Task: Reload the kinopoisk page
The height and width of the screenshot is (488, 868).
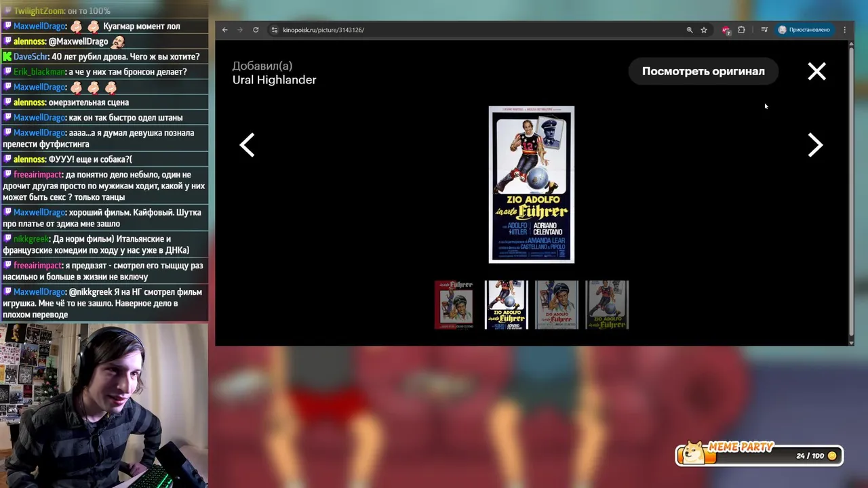Action: (x=256, y=30)
